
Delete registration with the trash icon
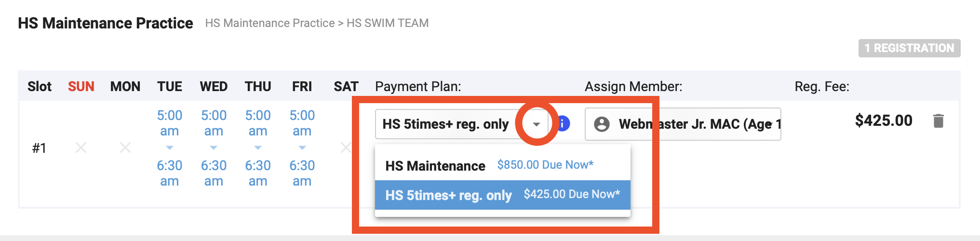pyautogui.click(x=938, y=121)
